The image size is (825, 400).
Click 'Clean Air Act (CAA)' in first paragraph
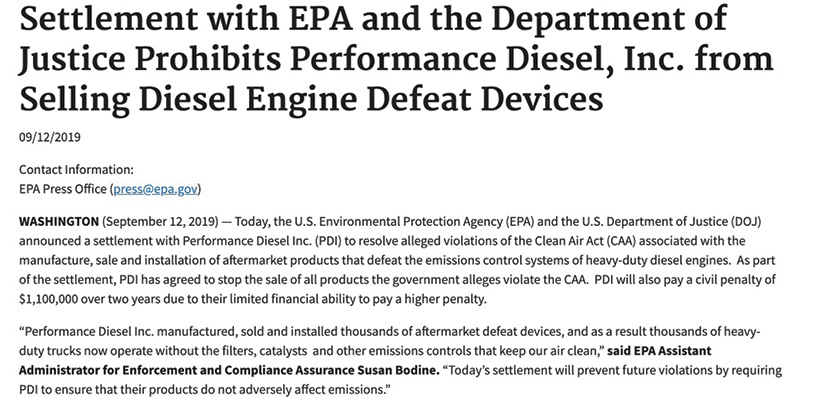tap(574, 241)
